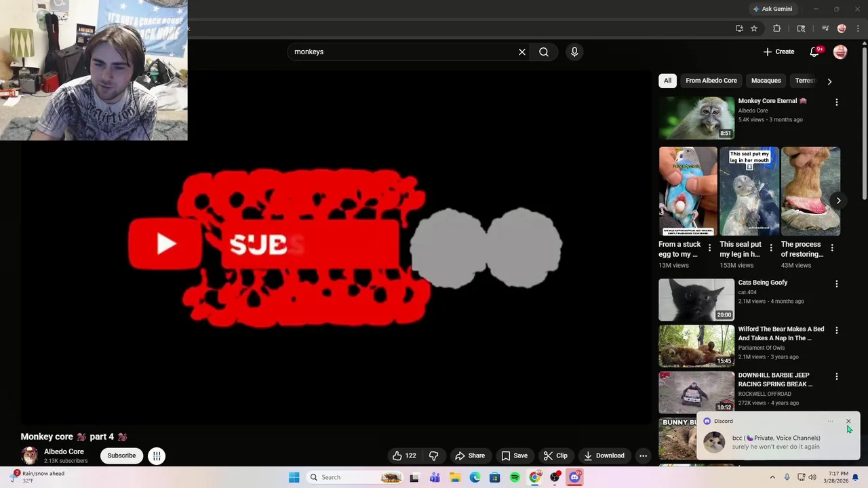Select the Macaques filter chip
868x488 pixels.
pyautogui.click(x=766, y=81)
